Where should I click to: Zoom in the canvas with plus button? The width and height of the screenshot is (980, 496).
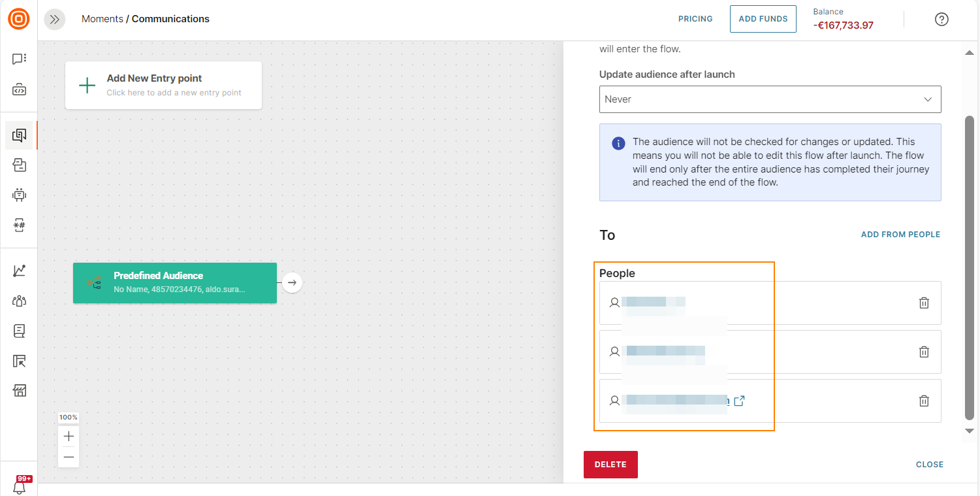point(69,437)
